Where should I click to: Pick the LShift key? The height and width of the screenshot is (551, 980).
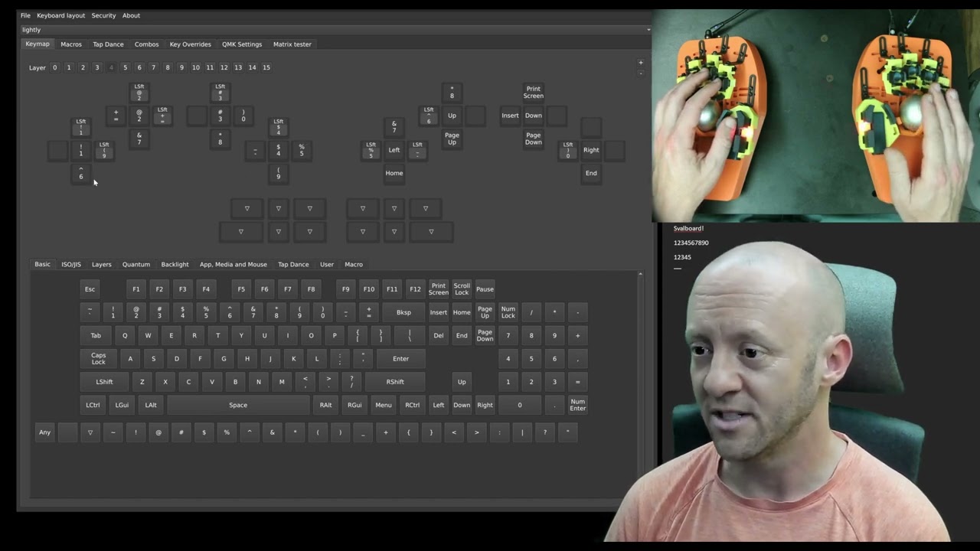pyautogui.click(x=104, y=382)
